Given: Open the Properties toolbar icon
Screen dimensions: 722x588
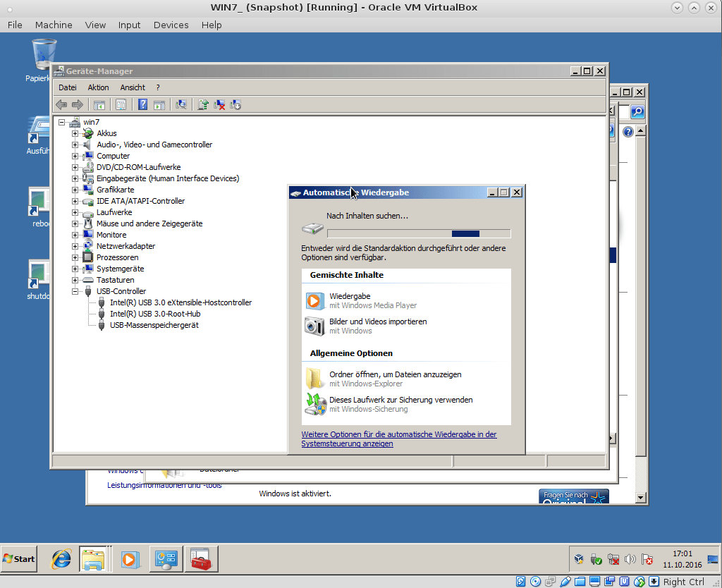Looking at the screenshot, I should click(121, 105).
